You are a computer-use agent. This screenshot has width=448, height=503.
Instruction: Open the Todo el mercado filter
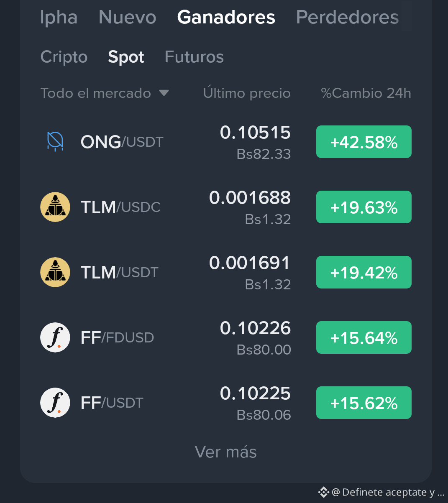[x=105, y=93]
